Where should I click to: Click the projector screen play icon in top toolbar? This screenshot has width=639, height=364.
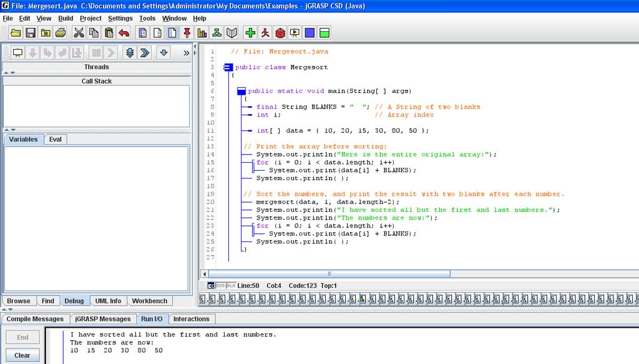point(295,32)
